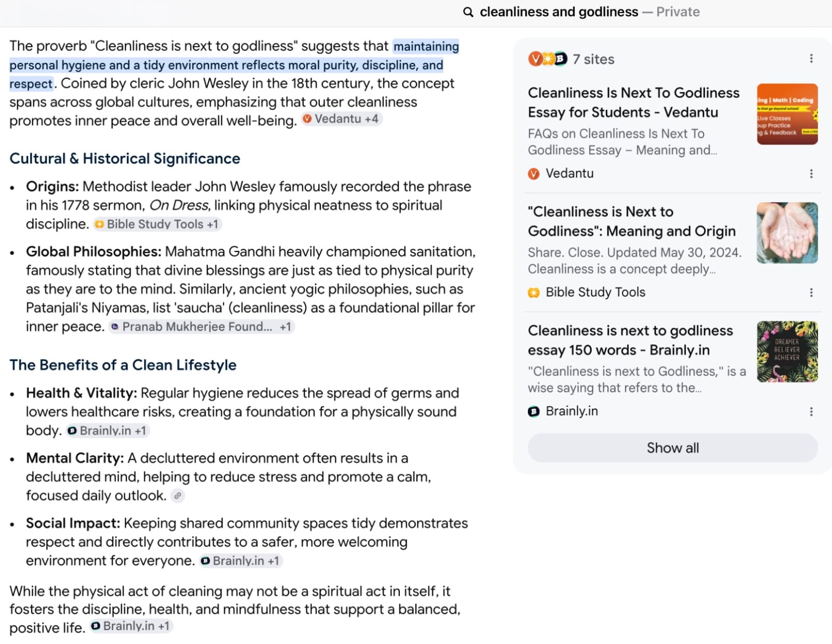Screen dimensions: 832x644
Task: Click the stacked site favicons beside 7 sites
Action: tap(548, 59)
